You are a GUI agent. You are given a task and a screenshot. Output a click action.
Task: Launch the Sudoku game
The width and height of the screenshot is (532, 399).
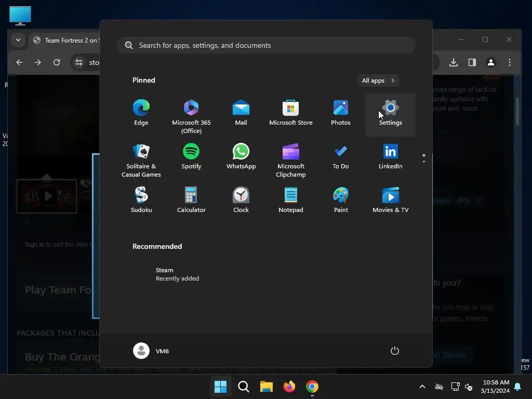click(141, 200)
